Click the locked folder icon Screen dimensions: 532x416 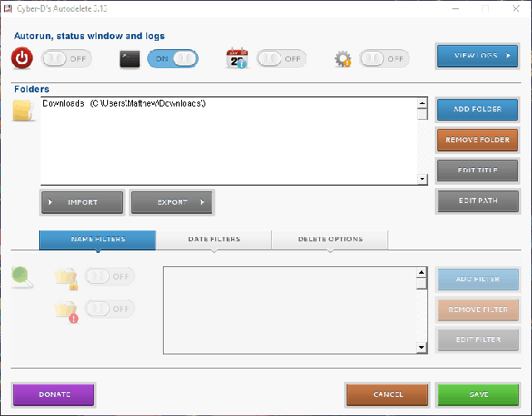(66, 279)
